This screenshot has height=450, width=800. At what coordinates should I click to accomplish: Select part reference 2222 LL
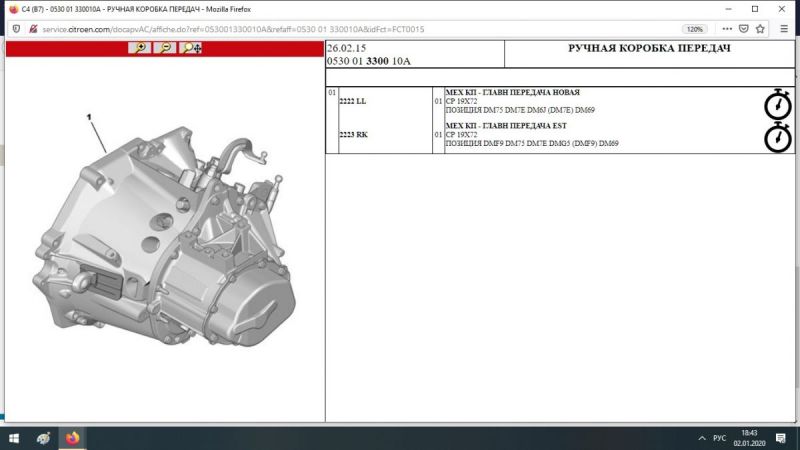pyautogui.click(x=353, y=101)
